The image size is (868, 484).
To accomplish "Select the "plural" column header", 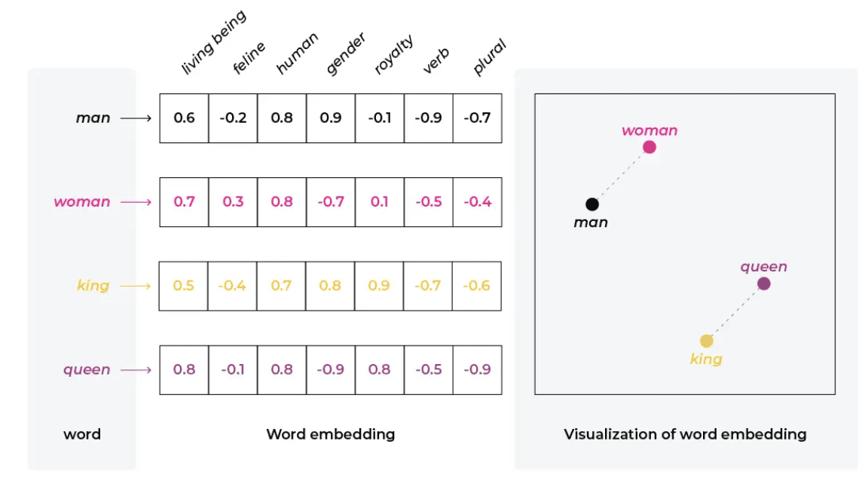I will (x=489, y=57).
